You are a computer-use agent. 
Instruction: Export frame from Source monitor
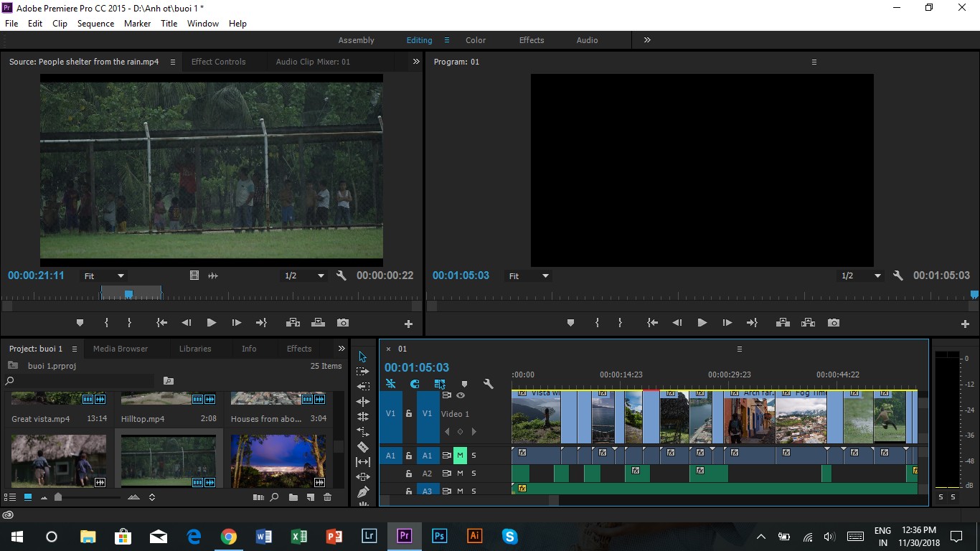point(343,323)
